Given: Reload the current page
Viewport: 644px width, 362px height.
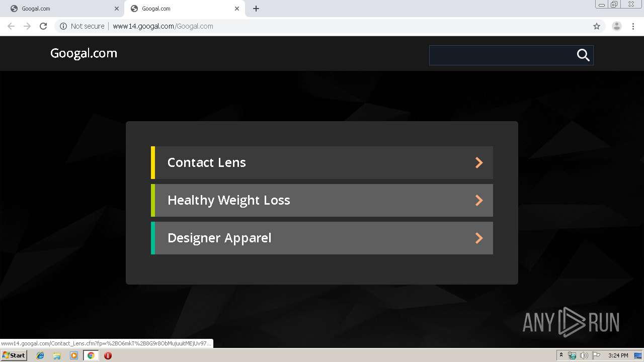Looking at the screenshot, I should 43,26.
